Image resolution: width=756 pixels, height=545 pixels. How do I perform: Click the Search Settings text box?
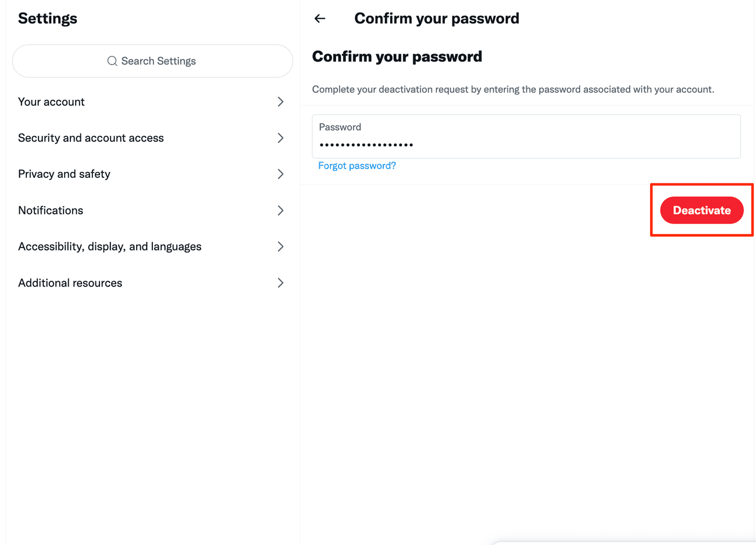point(158,61)
